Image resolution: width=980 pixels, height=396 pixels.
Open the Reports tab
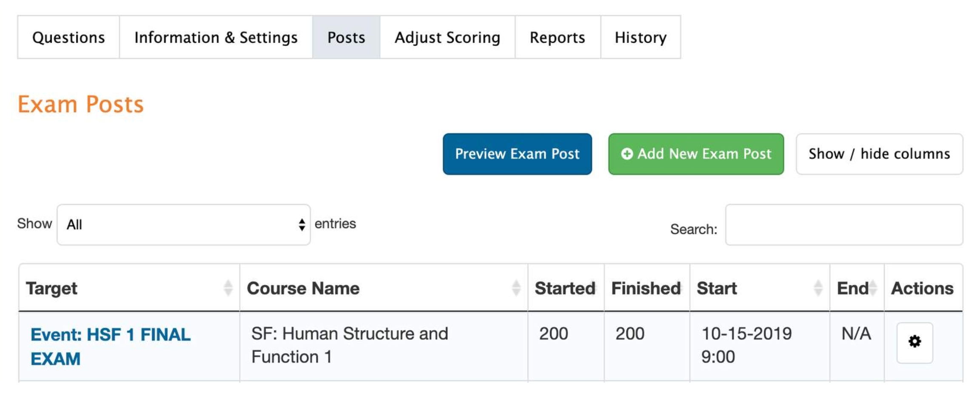[x=557, y=37]
